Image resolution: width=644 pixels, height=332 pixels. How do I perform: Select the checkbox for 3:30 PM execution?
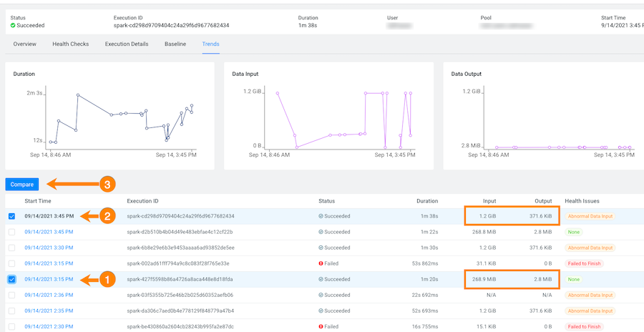(x=11, y=248)
